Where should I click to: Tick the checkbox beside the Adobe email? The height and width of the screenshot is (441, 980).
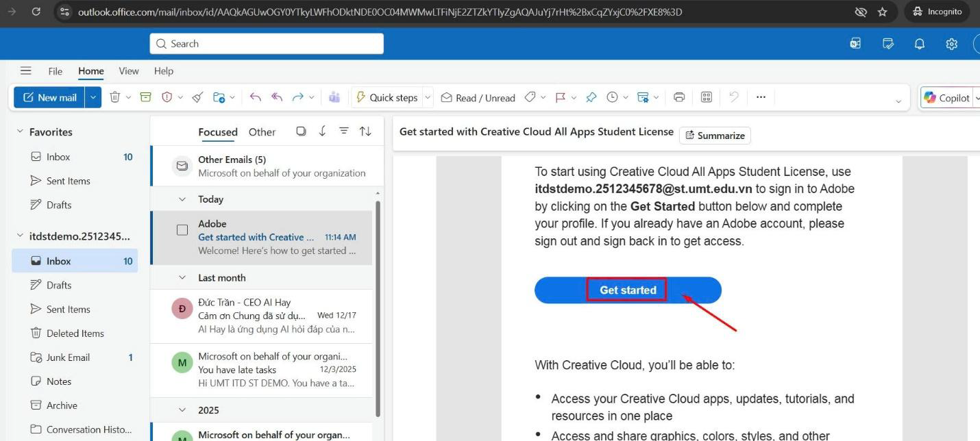[x=182, y=230]
